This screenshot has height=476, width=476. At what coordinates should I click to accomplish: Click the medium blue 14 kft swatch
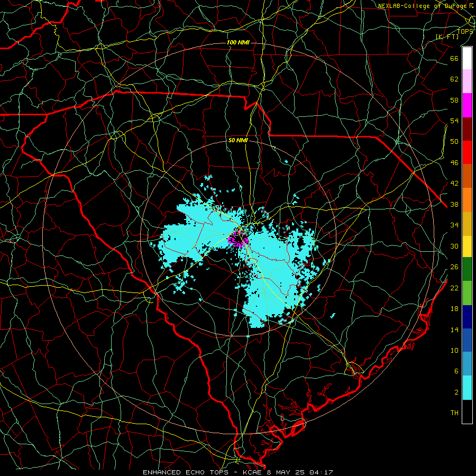pos(467,340)
